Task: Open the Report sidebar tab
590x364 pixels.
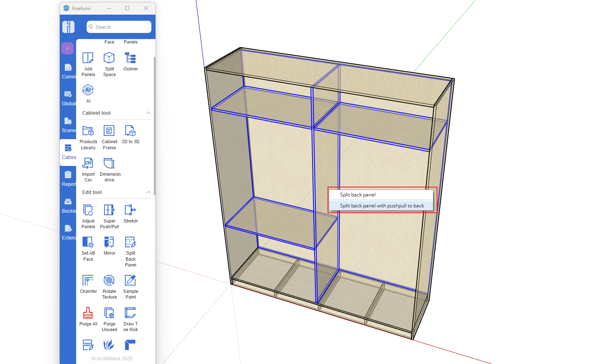Action: (68, 179)
